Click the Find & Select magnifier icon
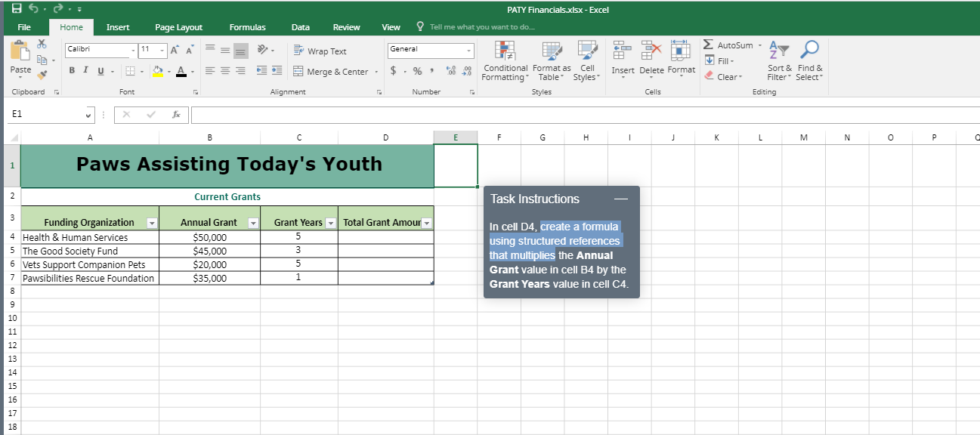The height and width of the screenshot is (435, 980). (808, 50)
